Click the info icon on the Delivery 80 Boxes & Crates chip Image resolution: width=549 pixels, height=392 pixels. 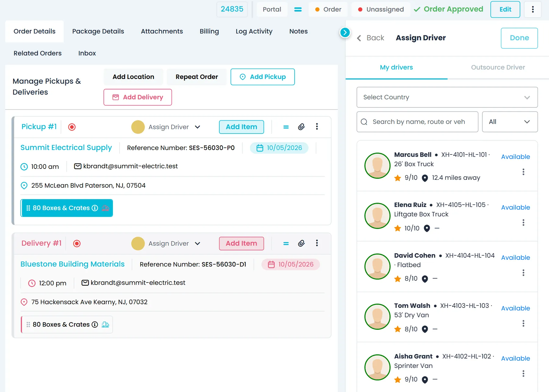pos(95,324)
